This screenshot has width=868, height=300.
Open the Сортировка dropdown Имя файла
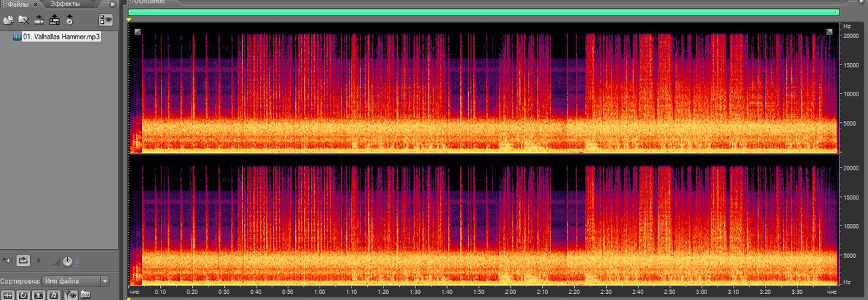click(x=75, y=281)
